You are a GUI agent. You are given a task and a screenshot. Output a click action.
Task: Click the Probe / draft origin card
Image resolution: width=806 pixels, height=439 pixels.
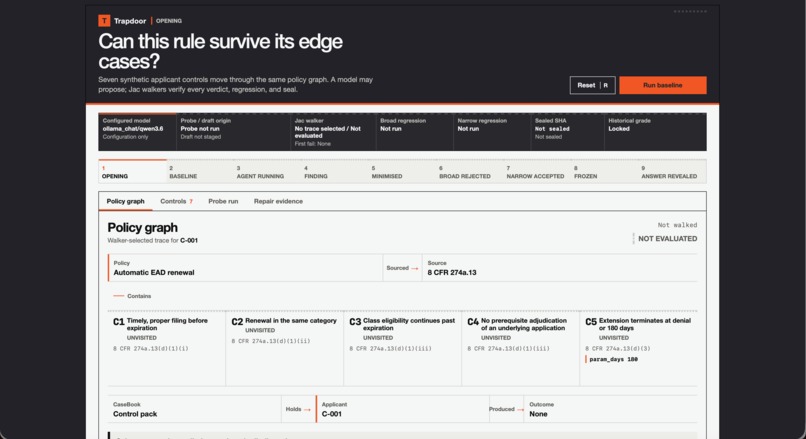click(x=233, y=132)
